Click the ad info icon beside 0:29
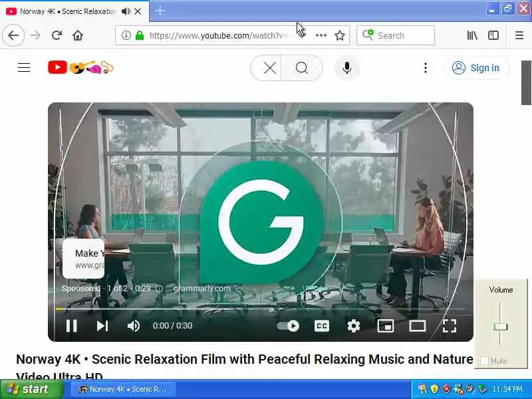This screenshot has height=399, width=532. 159,289
